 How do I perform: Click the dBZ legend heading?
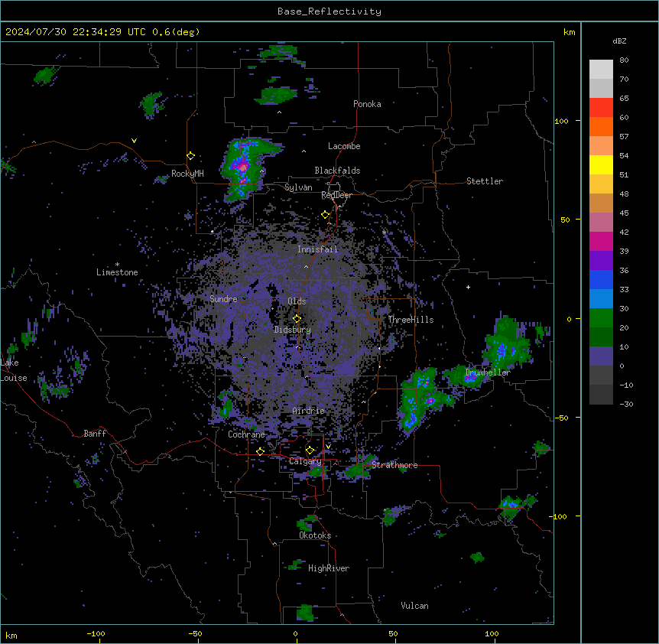coord(619,41)
